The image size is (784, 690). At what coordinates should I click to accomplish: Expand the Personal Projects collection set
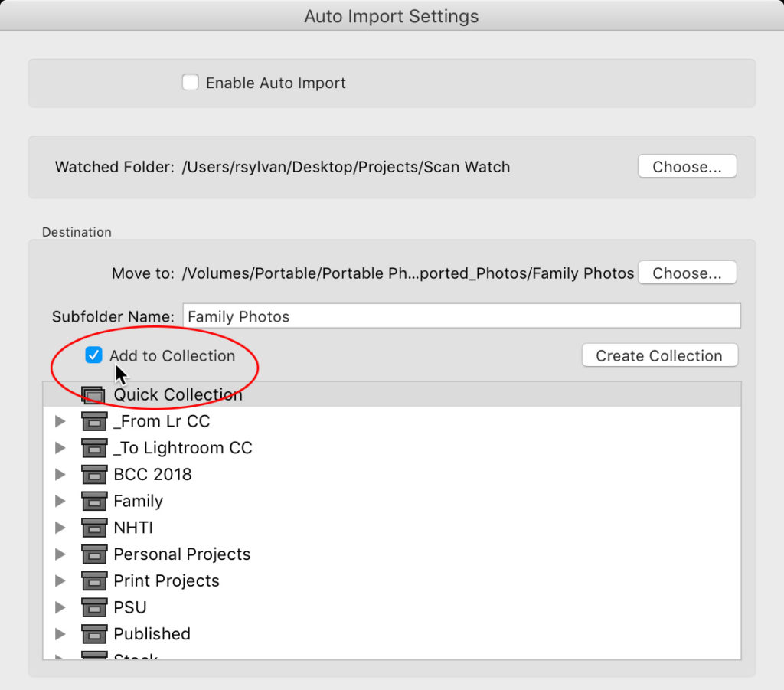(60, 554)
